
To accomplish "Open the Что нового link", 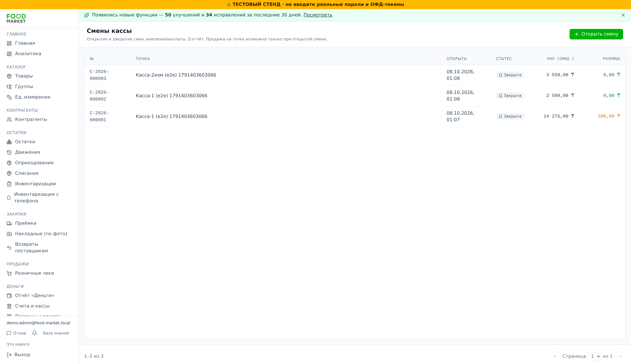I will pos(18,344).
